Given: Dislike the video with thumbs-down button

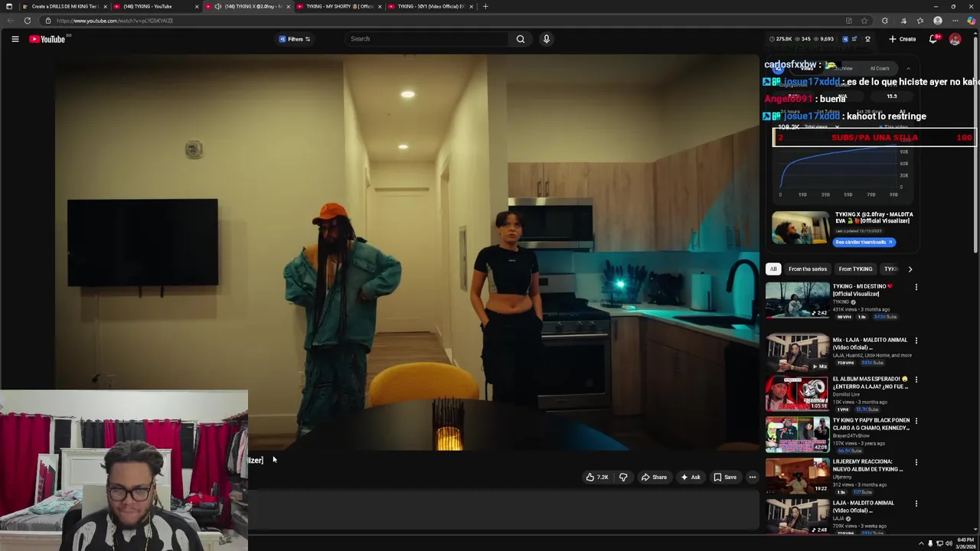Looking at the screenshot, I should [623, 478].
